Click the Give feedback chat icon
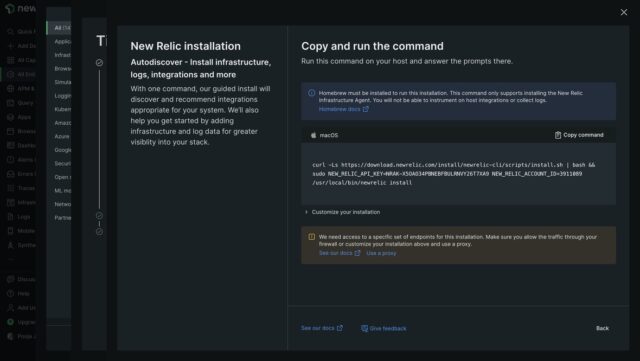640x361 pixels. [x=364, y=328]
